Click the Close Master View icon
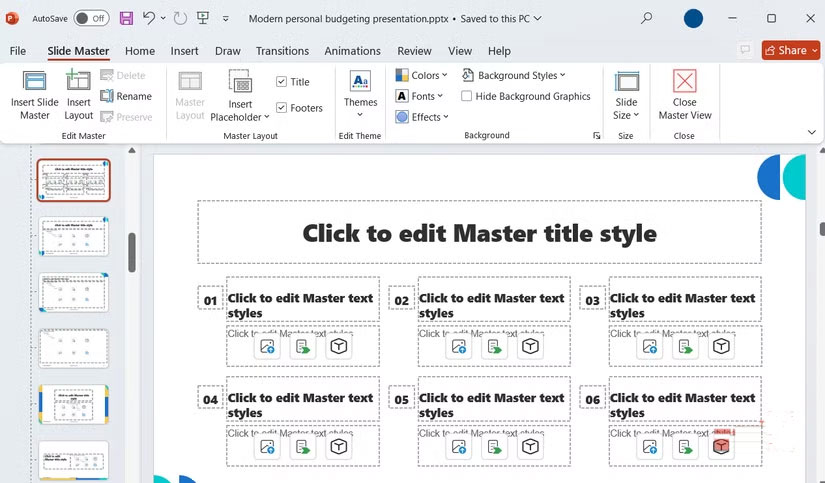 [684, 83]
